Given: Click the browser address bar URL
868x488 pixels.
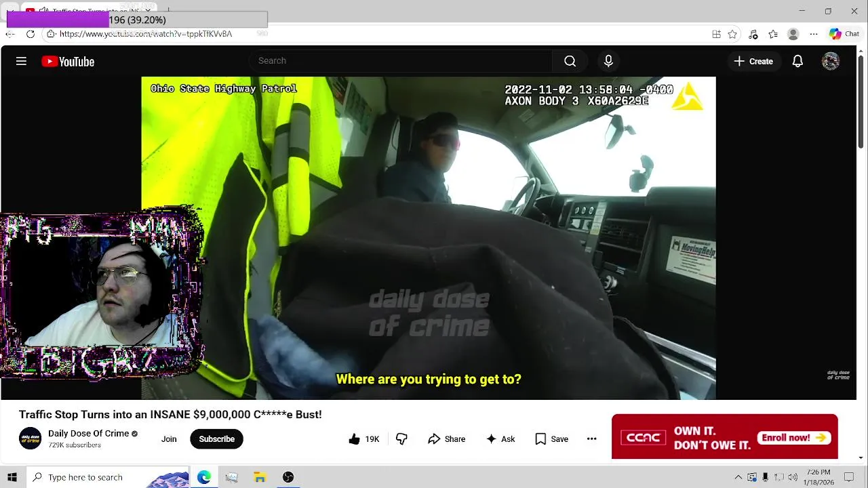Looking at the screenshot, I should click(x=146, y=34).
